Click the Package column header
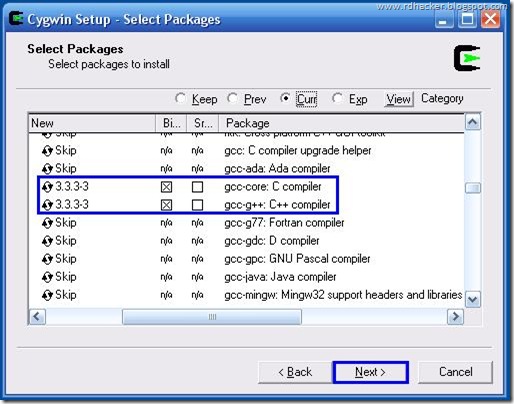514x404 pixels. pos(341,123)
